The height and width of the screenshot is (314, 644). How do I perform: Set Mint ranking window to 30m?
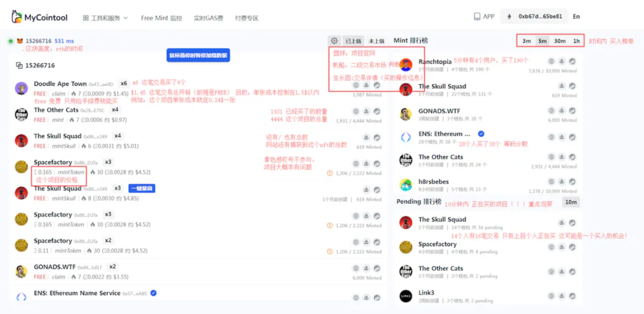(x=560, y=41)
